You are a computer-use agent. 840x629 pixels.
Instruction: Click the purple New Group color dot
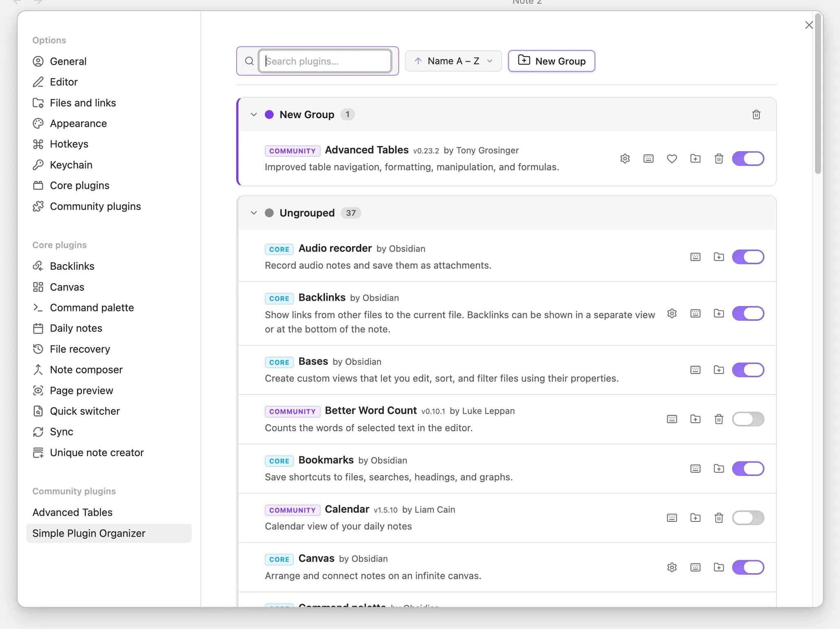269,114
